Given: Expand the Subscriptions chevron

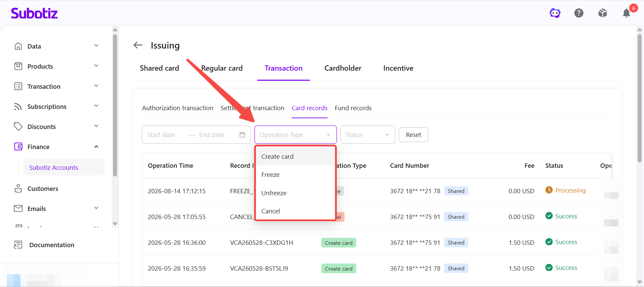Looking at the screenshot, I should pos(96,106).
